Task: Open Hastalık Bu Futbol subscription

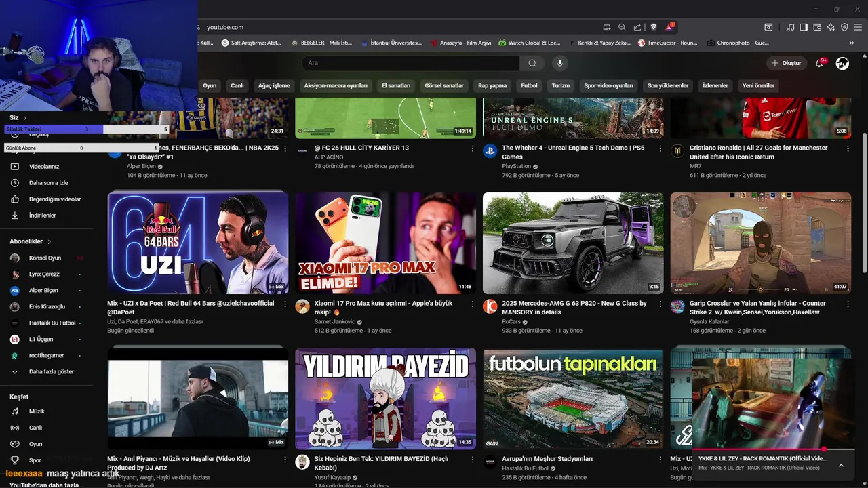Action: [x=52, y=323]
